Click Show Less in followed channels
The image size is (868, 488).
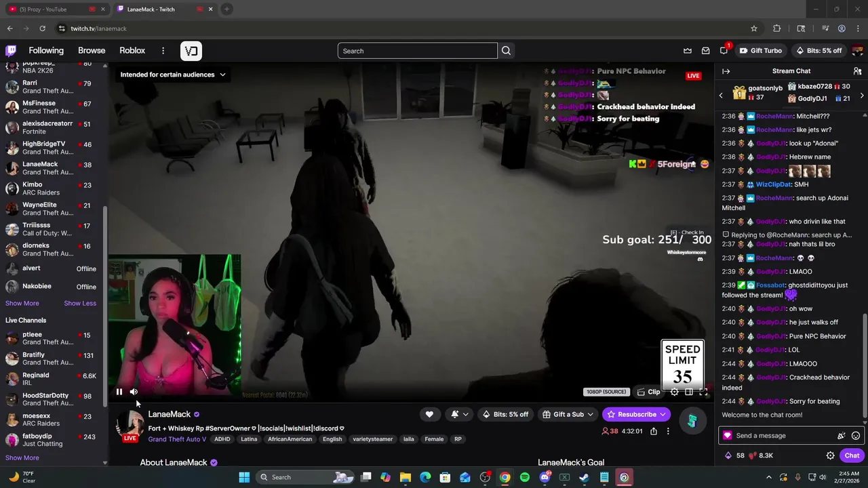pyautogui.click(x=80, y=303)
